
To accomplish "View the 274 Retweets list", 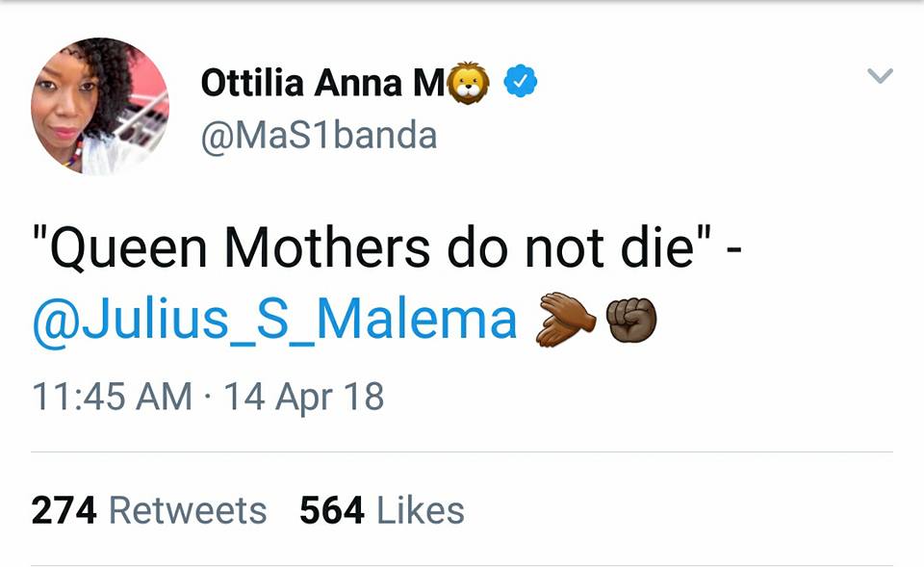I will click(149, 510).
